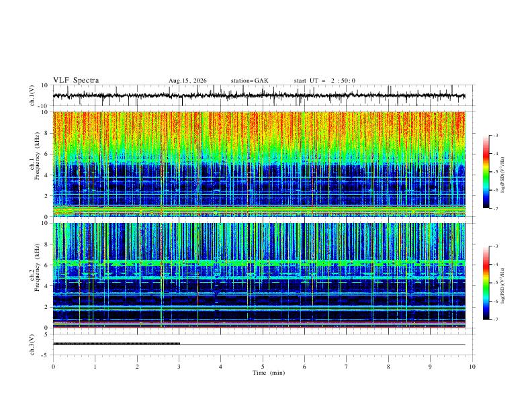Click the ch.1 Frequency (kHz) axis label

pos(35,156)
